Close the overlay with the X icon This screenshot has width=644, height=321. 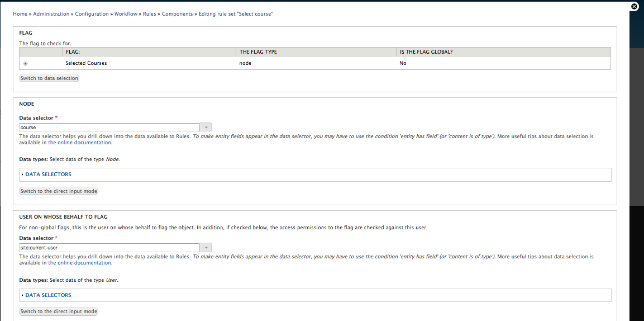coord(634,7)
